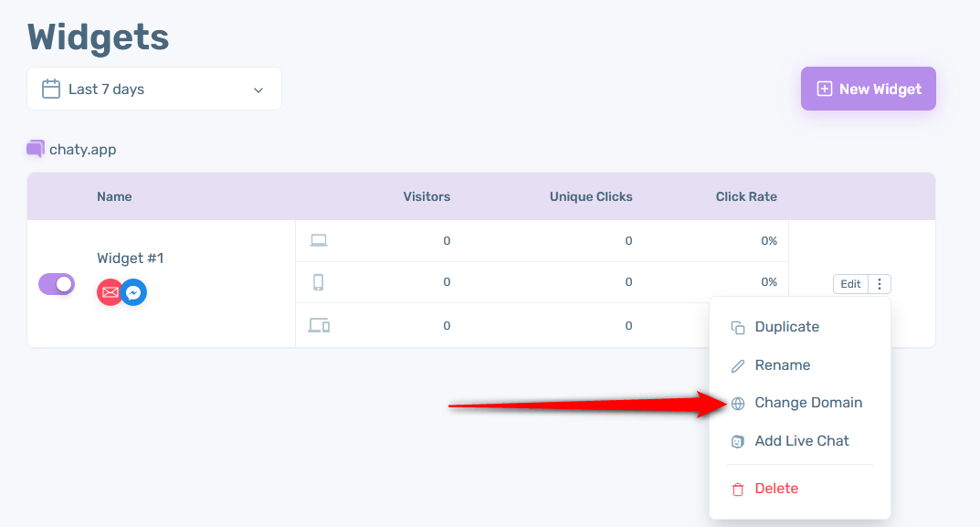This screenshot has width=980, height=527.
Task: Expand date range using the chevron arrow
Action: click(x=258, y=90)
